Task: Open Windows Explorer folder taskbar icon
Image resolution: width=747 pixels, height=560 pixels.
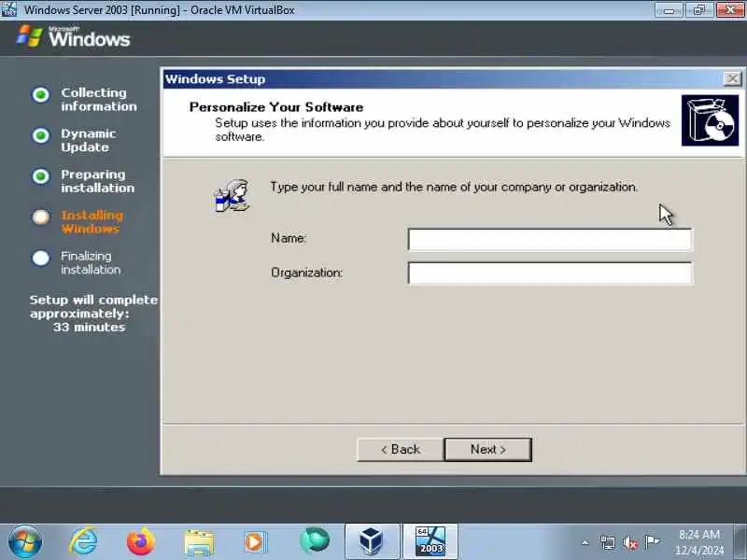Action: pyautogui.click(x=199, y=542)
